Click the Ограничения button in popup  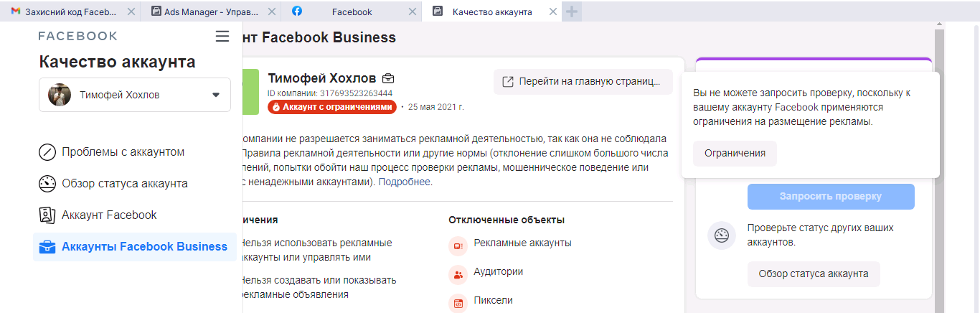click(735, 154)
